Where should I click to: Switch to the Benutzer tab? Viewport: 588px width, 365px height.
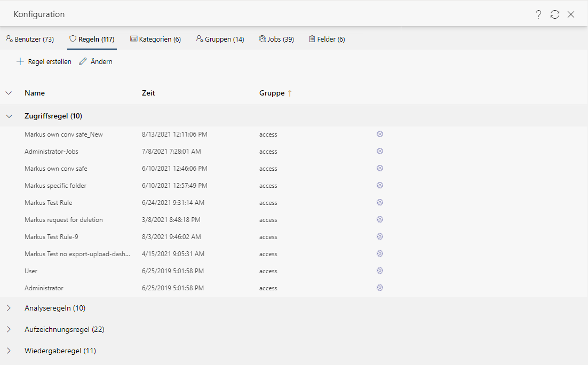pyautogui.click(x=30, y=39)
